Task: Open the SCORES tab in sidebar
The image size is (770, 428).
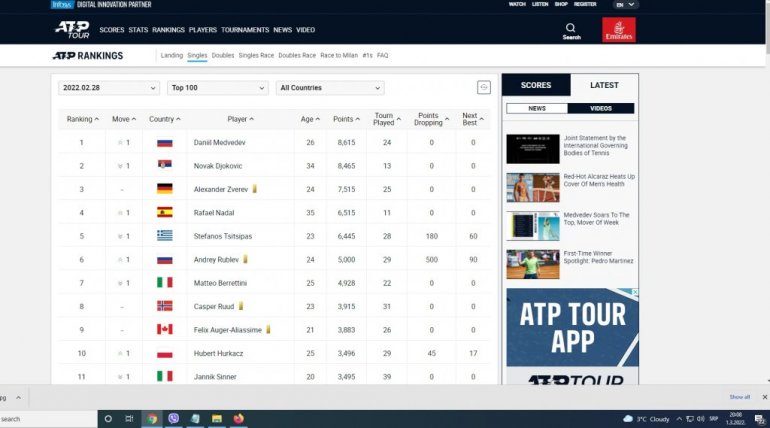Action: coord(536,86)
